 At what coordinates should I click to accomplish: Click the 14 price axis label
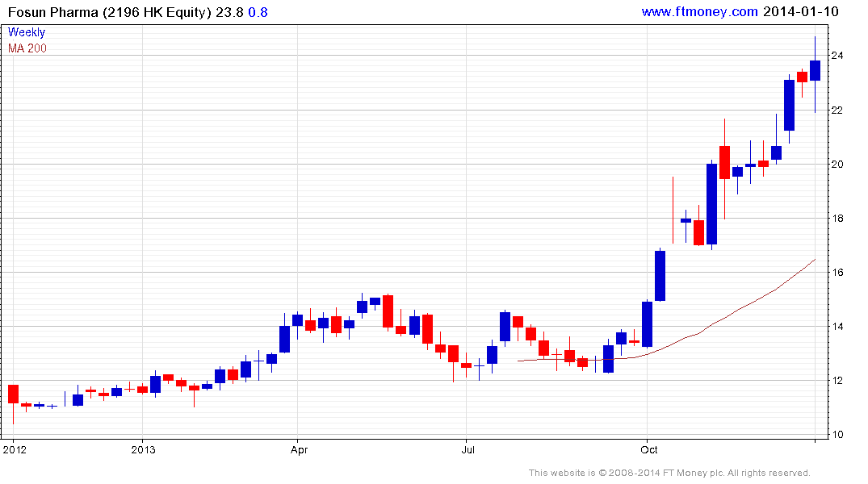[x=837, y=327]
